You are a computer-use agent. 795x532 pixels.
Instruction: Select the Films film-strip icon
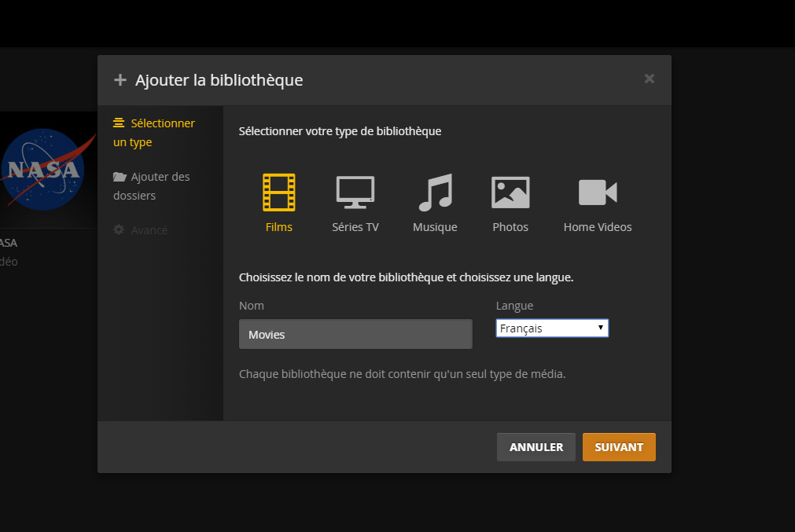278,193
